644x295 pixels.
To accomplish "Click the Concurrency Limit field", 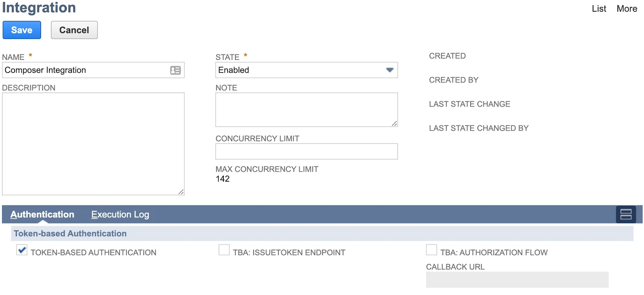I will pyautogui.click(x=306, y=152).
